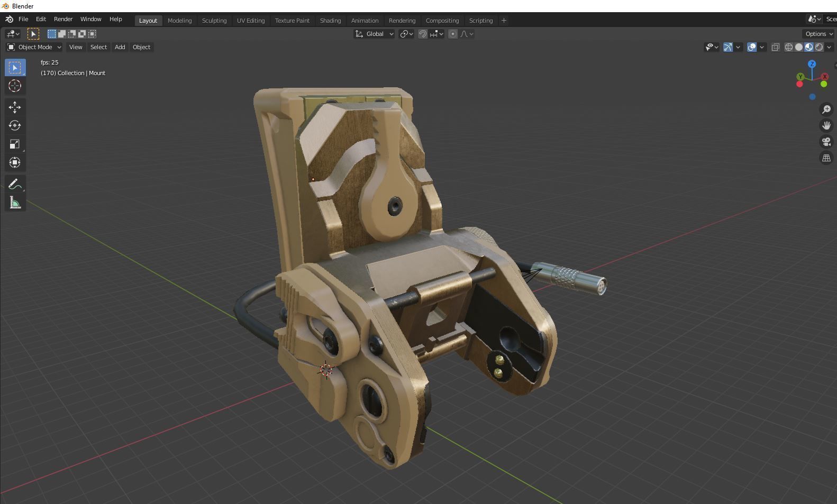837x504 pixels.
Task: Open the viewport Object menu
Action: click(x=141, y=47)
